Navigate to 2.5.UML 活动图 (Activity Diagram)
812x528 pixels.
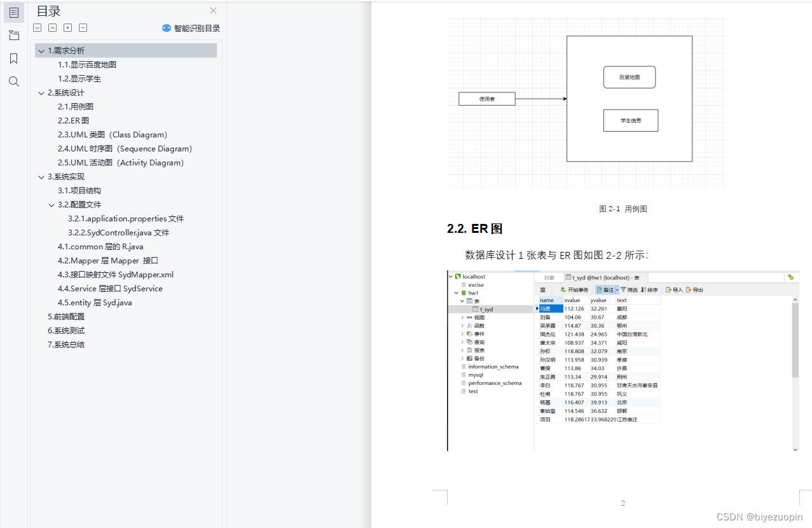pos(123,163)
